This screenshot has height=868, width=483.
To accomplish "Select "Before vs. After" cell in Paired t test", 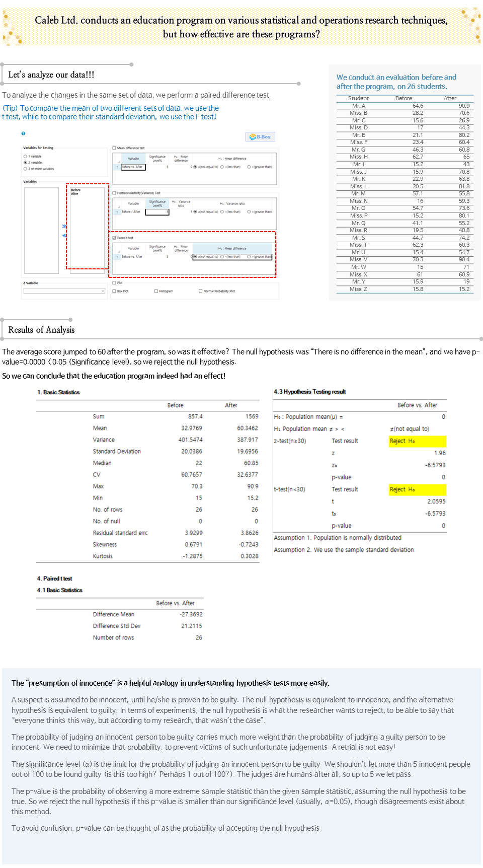I will [133, 257].
